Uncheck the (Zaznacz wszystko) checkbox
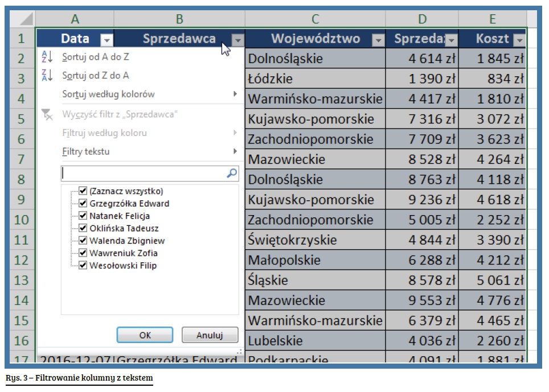 pyautogui.click(x=83, y=191)
